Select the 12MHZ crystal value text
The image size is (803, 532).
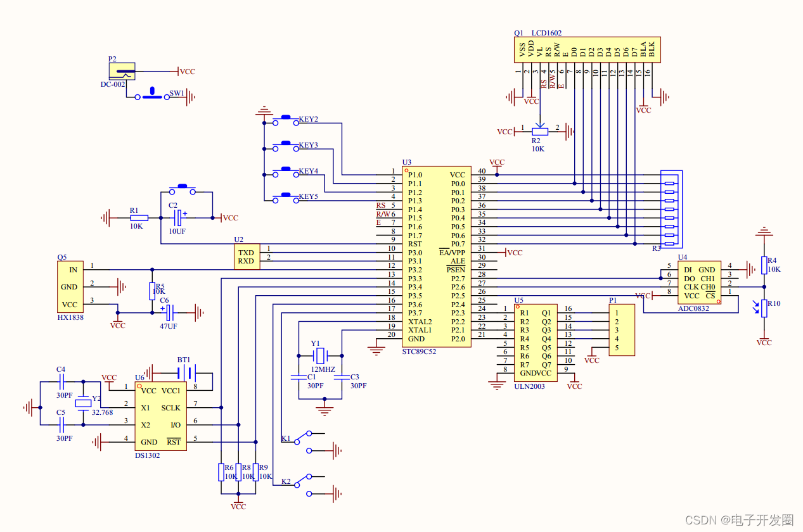pyautogui.click(x=323, y=369)
